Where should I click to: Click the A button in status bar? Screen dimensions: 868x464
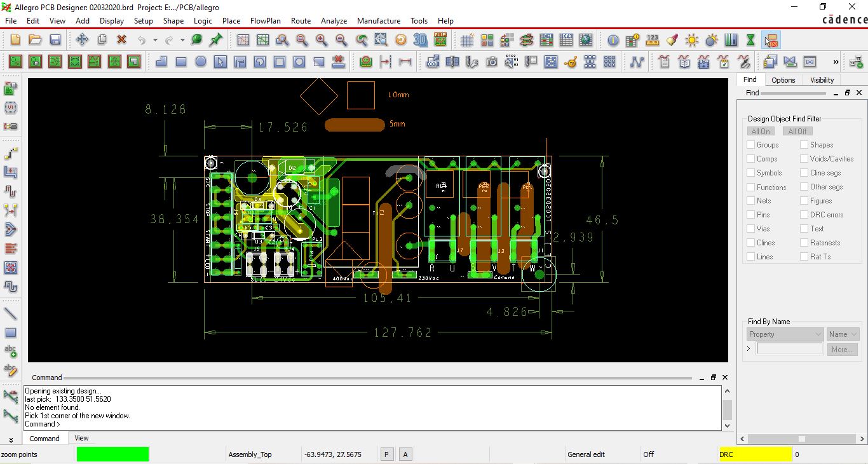click(x=405, y=454)
